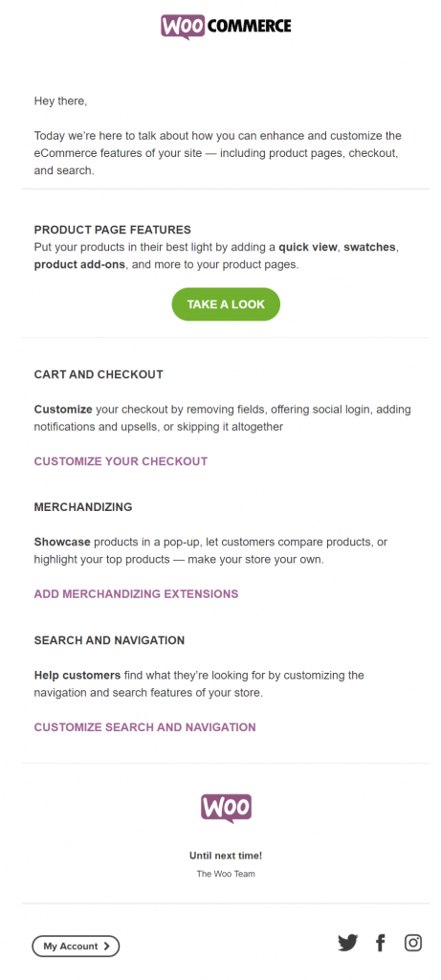Click the WooCommerce logo in the header
This screenshot has width=441, height=980.
(x=226, y=27)
